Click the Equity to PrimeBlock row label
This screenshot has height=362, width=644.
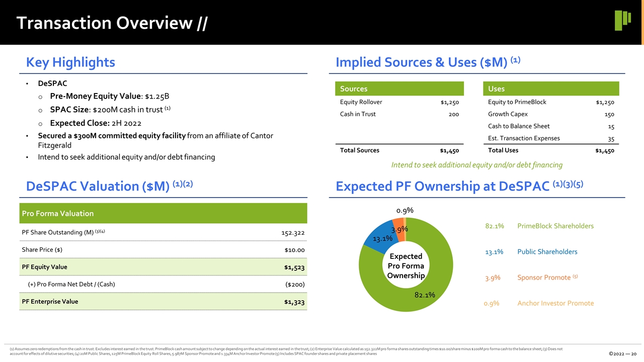(x=517, y=102)
